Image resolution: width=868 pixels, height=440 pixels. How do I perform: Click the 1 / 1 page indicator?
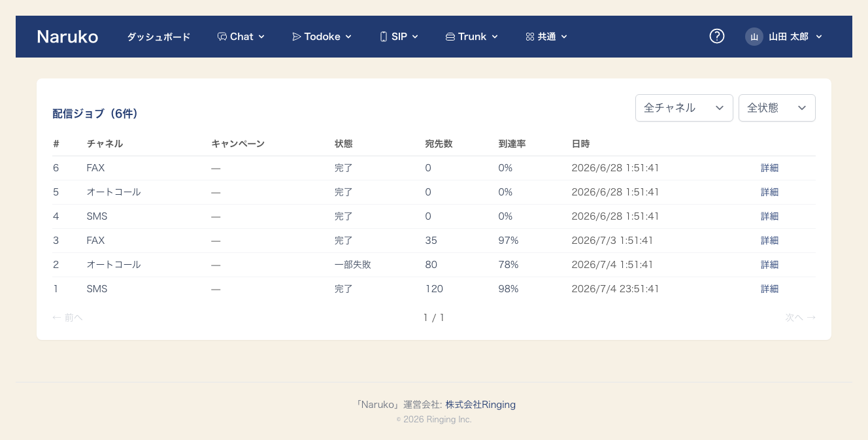pyautogui.click(x=434, y=318)
